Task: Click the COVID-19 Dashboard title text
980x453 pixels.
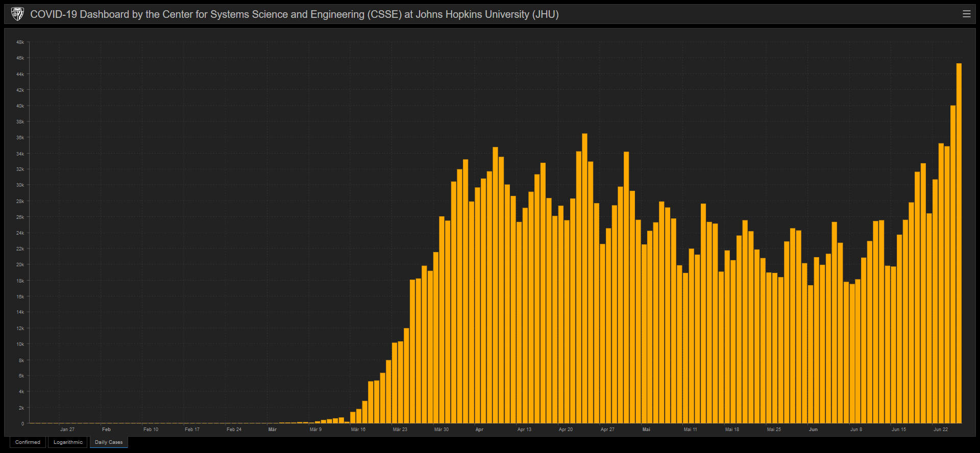Action: pyautogui.click(x=294, y=14)
